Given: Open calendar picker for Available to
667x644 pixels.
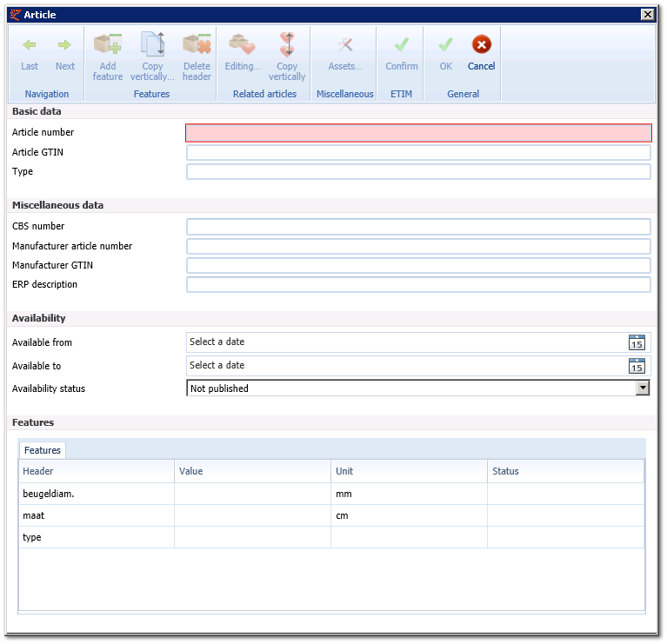Looking at the screenshot, I should (x=637, y=366).
